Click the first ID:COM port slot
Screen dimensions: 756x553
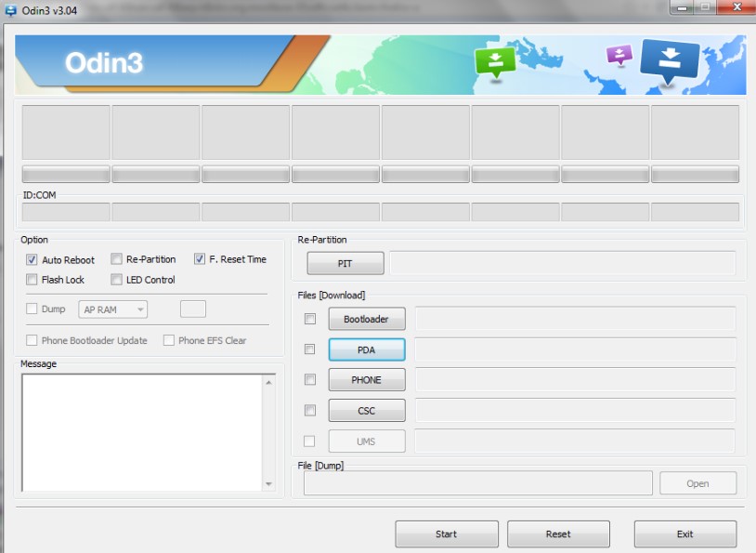point(66,212)
